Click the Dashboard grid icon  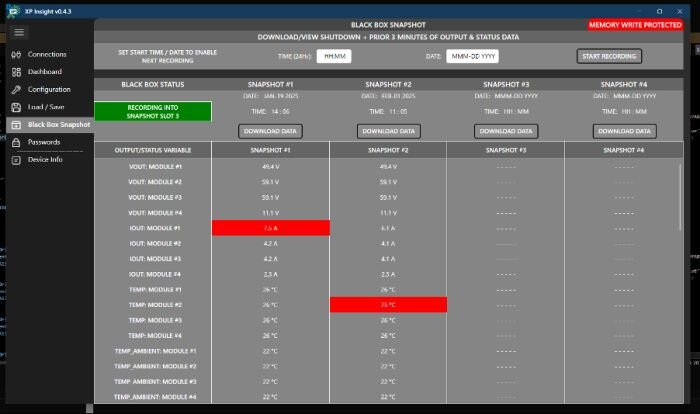(x=16, y=72)
